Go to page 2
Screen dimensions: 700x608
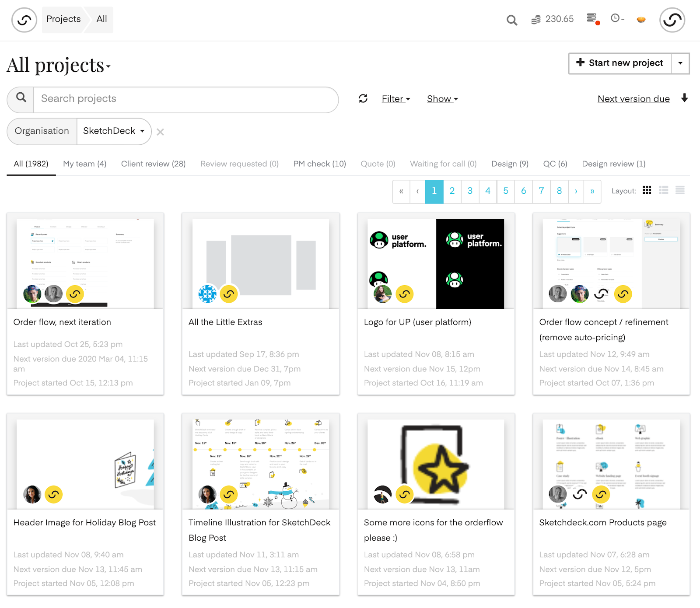[452, 191]
